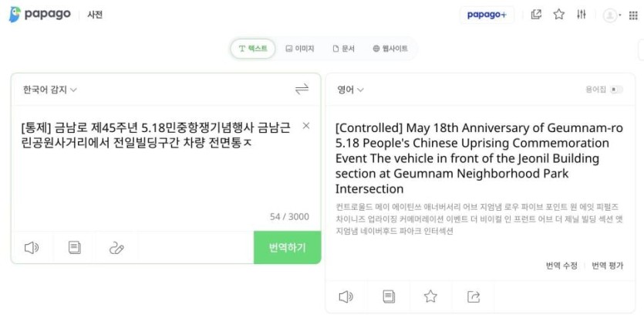Click the language swap arrows icon

[302, 90]
